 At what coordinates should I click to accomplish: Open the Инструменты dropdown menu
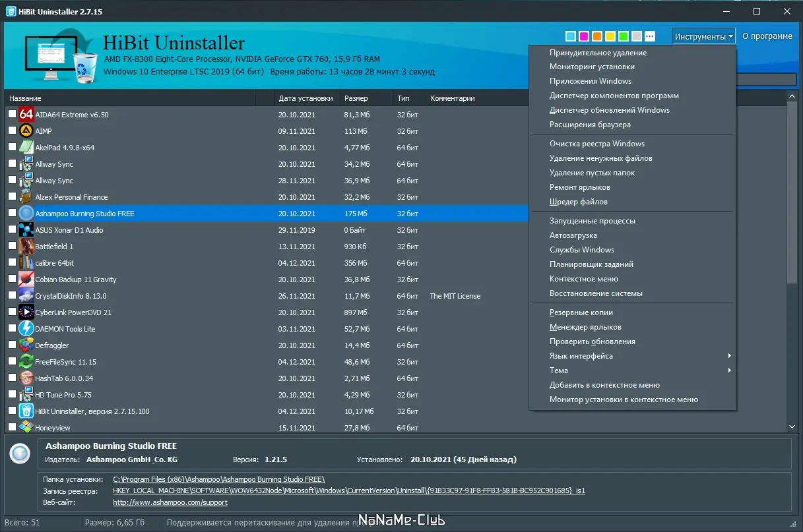[x=704, y=36]
